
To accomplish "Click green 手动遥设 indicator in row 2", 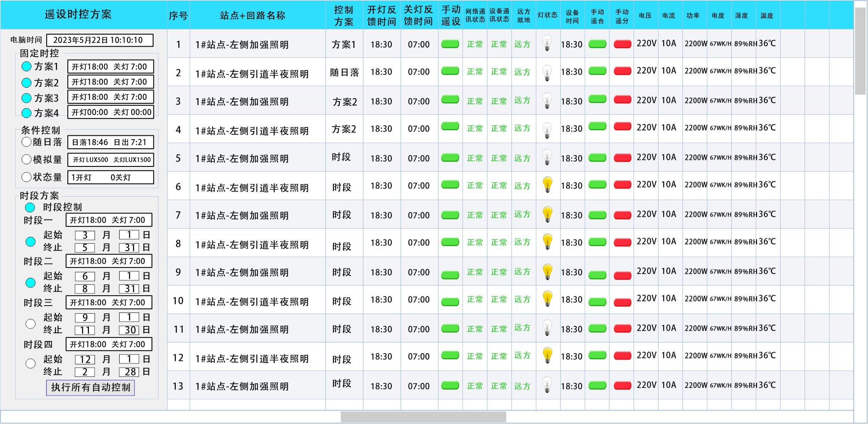I will [x=450, y=71].
